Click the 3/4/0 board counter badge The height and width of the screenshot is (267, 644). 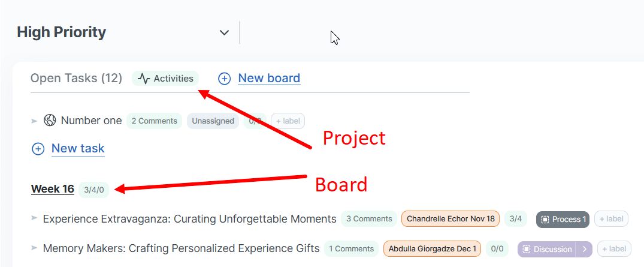coord(94,190)
